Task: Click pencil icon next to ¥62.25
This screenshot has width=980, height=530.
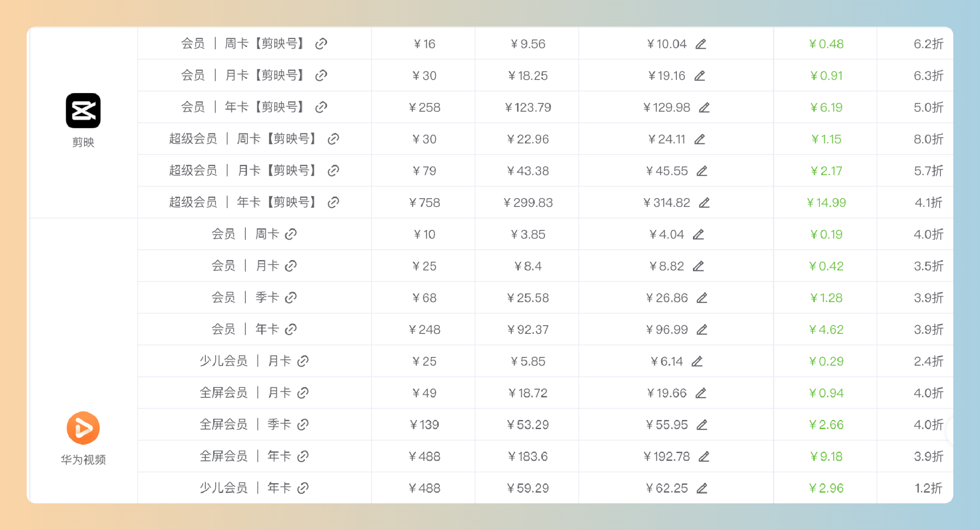Action: pos(702,488)
